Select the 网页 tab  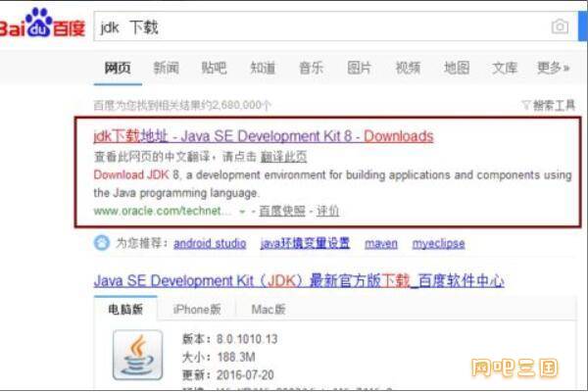(x=118, y=68)
